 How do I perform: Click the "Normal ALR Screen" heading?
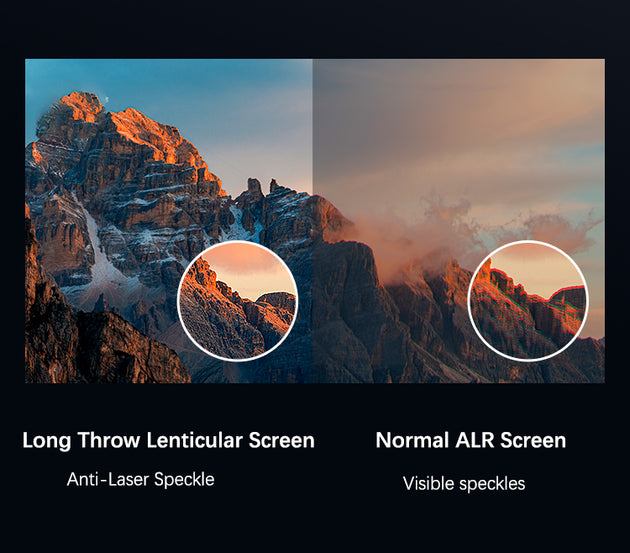pos(470,440)
